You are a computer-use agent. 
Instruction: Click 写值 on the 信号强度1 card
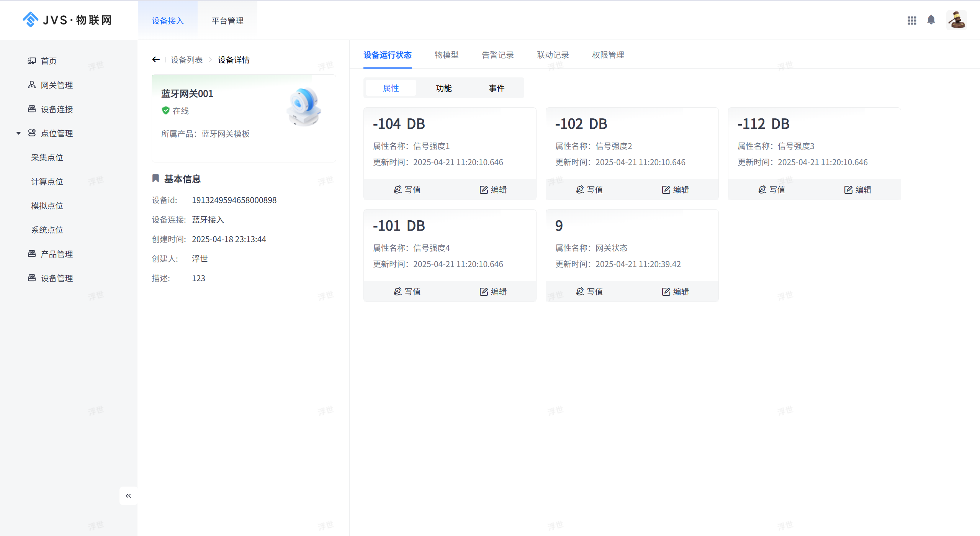click(407, 190)
